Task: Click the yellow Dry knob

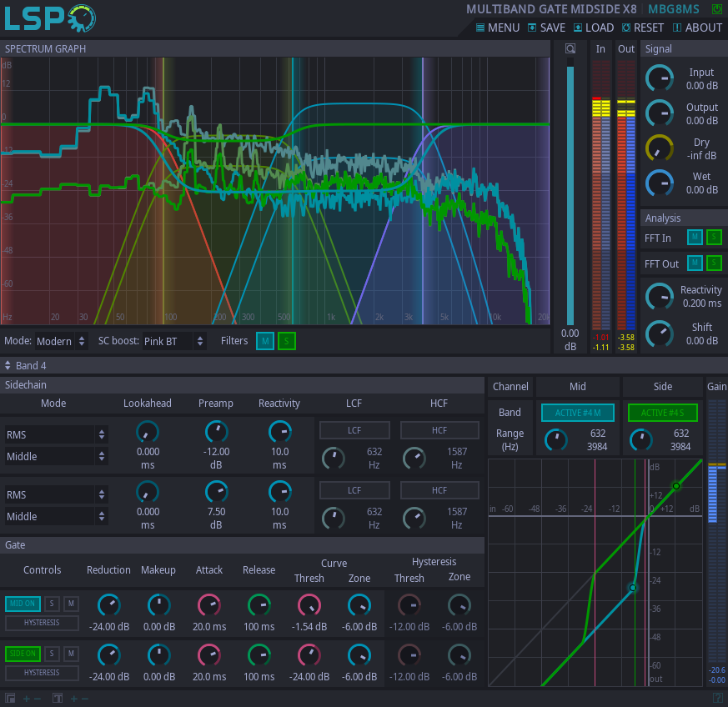Action: [660, 148]
